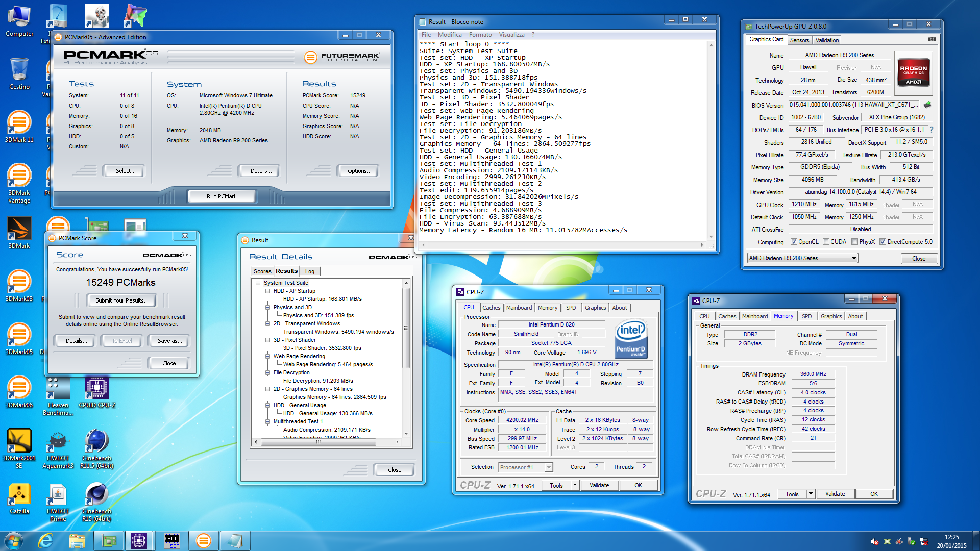The height and width of the screenshot is (551, 980).
Task: Switch to PLL SET taskbar item
Action: coord(172,540)
